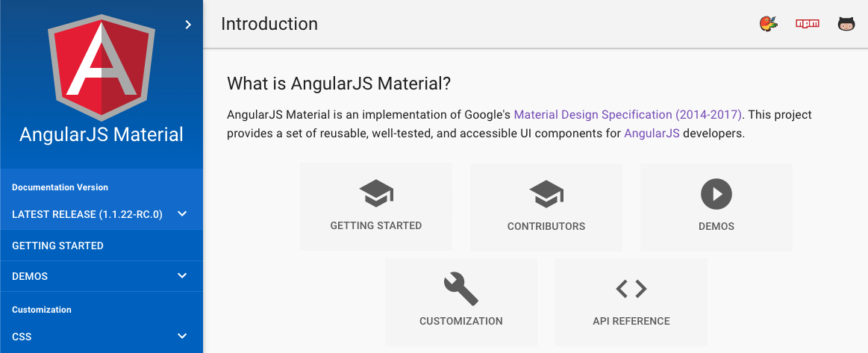
Task: Open the GitHub repository icon
Action: click(x=846, y=24)
